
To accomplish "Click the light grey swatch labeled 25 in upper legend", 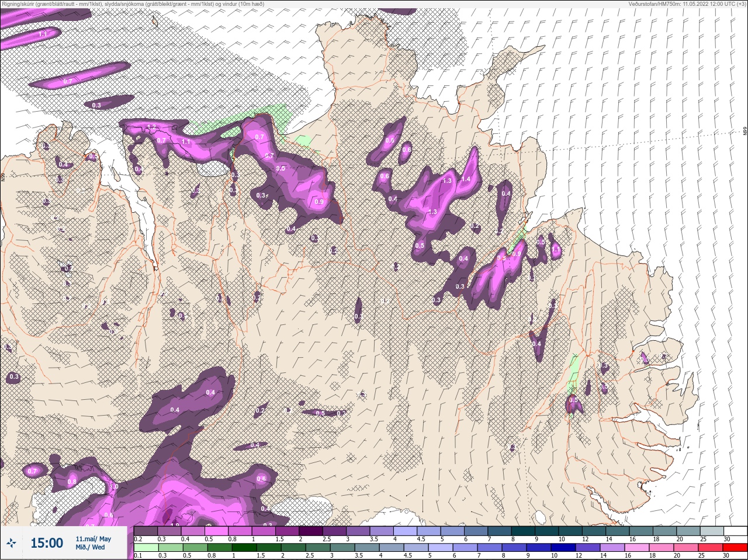I will (711, 531).
